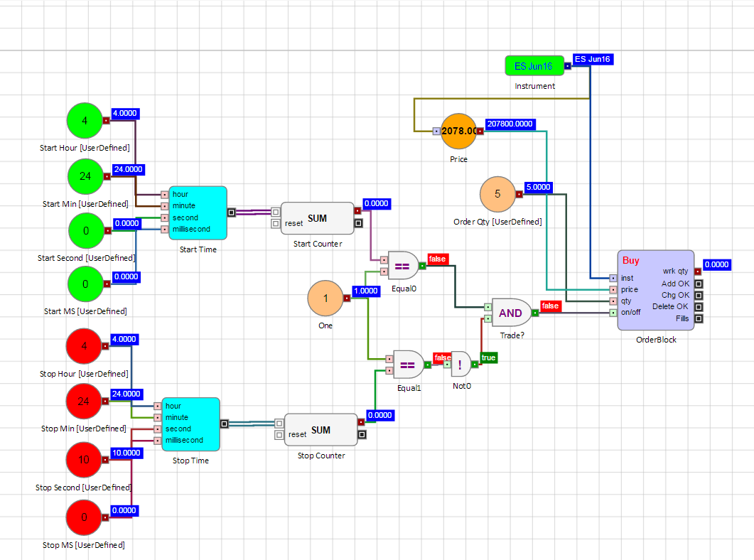Select the orange Price block
Screen dimensions: 754x560
pos(458,131)
